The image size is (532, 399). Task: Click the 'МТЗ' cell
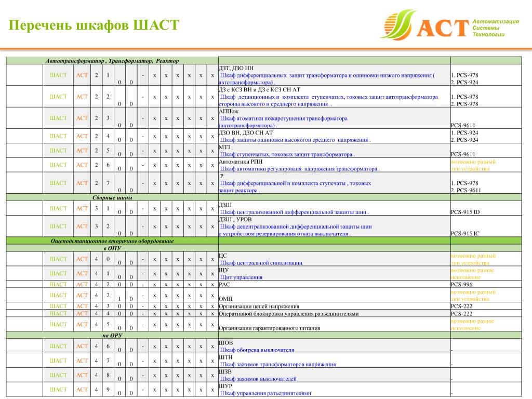click(224, 147)
